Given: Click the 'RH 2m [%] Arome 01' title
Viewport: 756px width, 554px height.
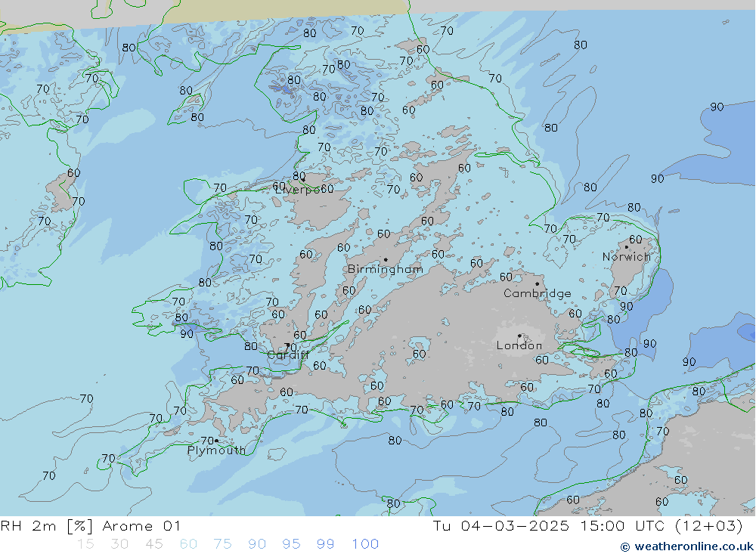Looking at the screenshot, I should pos(91,525).
